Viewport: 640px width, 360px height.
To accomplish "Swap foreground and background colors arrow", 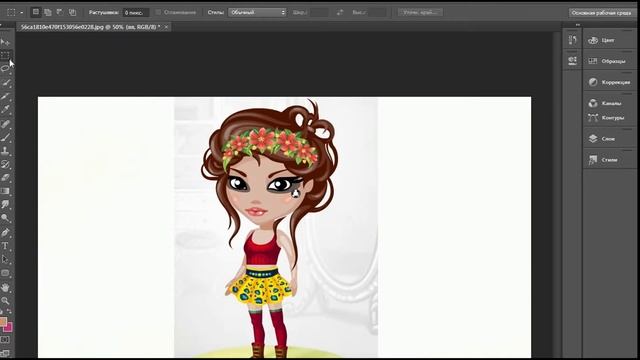I will pos(10,312).
